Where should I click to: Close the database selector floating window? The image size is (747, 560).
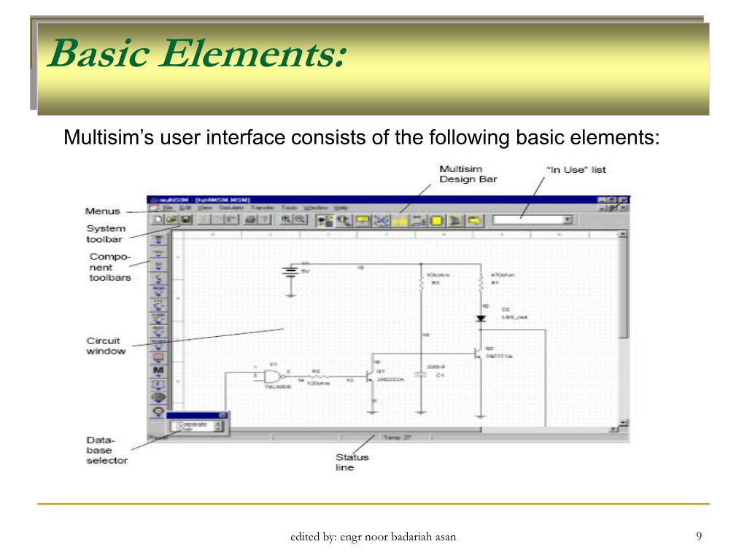coord(222,416)
